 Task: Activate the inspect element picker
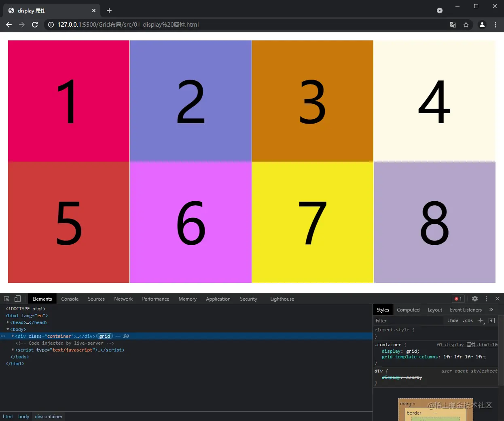pyautogui.click(x=7, y=299)
